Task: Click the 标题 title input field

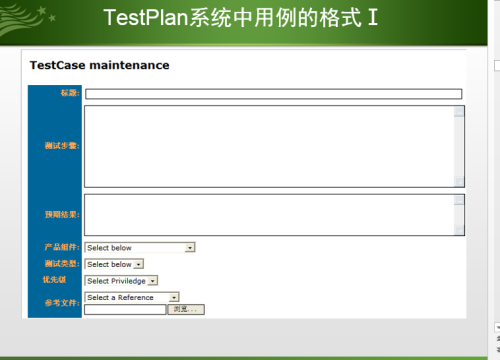Action: coord(273,94)
